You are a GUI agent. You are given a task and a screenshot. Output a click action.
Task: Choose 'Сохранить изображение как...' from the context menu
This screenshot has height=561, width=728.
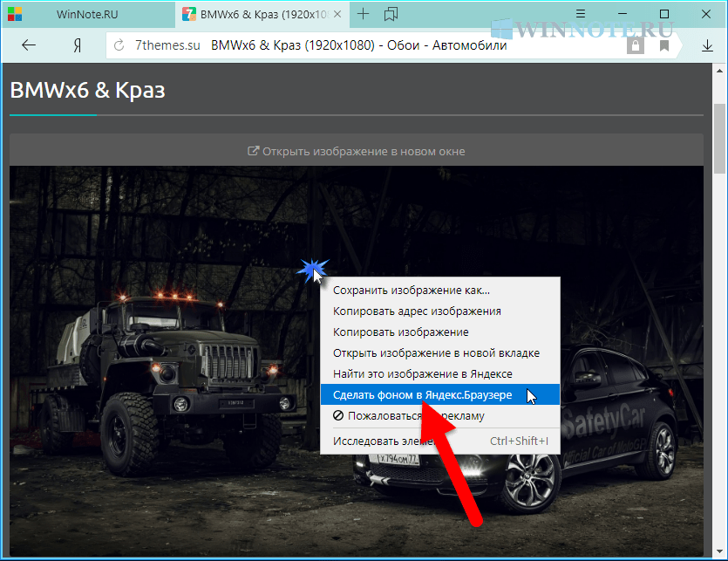point(412,291)
